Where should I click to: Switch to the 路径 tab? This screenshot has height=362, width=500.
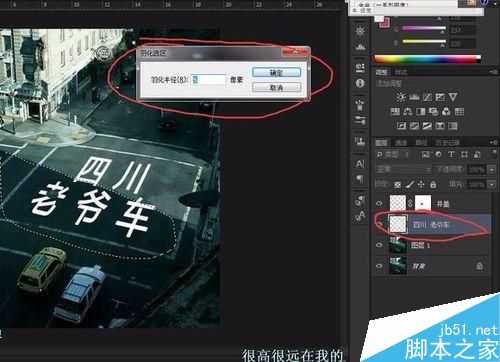point(421,143)
